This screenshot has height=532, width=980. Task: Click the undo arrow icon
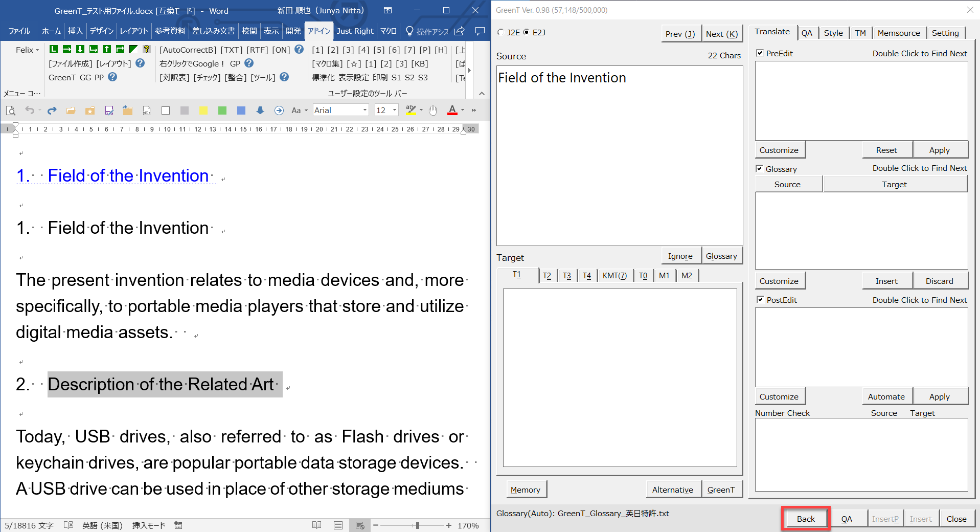click(30, 110)
